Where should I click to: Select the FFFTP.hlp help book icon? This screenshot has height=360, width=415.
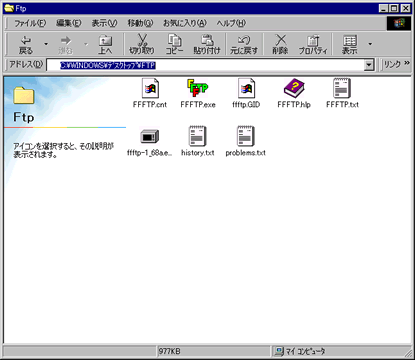coord(294,88)
